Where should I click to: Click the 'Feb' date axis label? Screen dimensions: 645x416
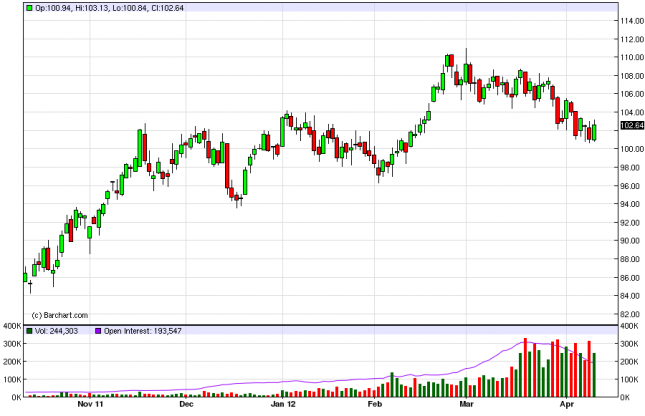pos(375,404)
